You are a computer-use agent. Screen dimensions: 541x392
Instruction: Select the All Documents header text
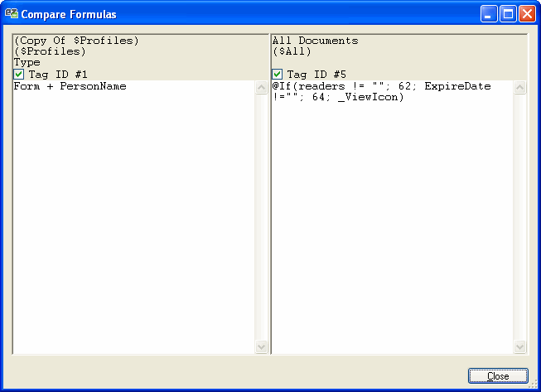pyautogui.click(x=315, y=41)
